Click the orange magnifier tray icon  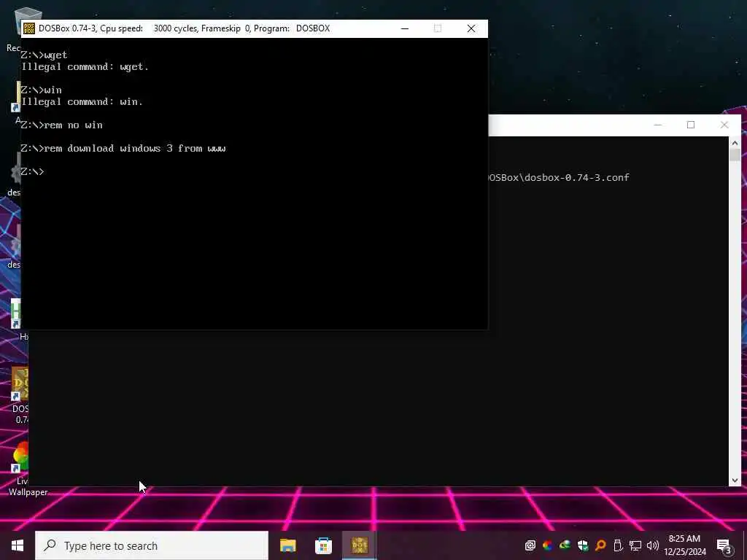[600, 545]
